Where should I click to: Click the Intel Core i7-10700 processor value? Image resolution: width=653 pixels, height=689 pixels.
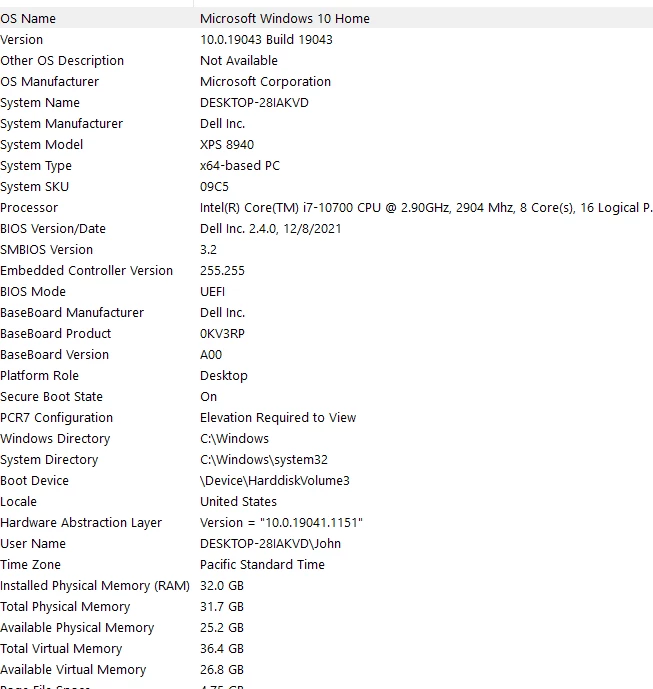[426, 208]
